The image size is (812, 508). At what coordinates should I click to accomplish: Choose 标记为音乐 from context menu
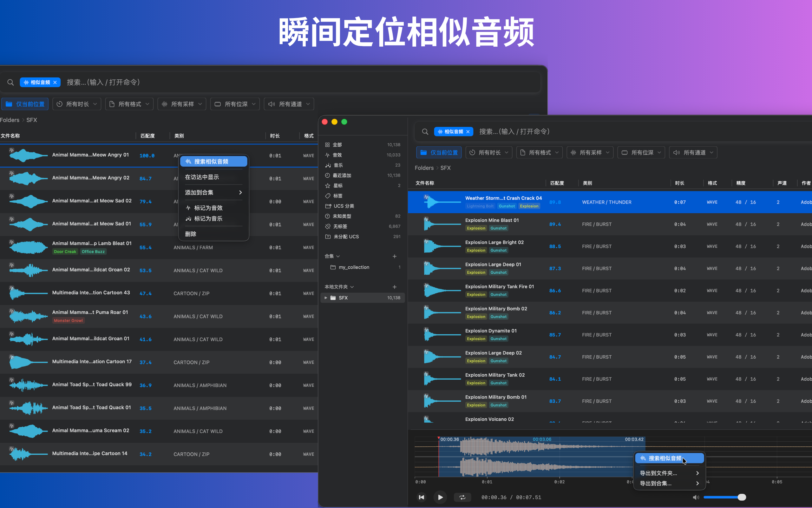pos(214,219)
